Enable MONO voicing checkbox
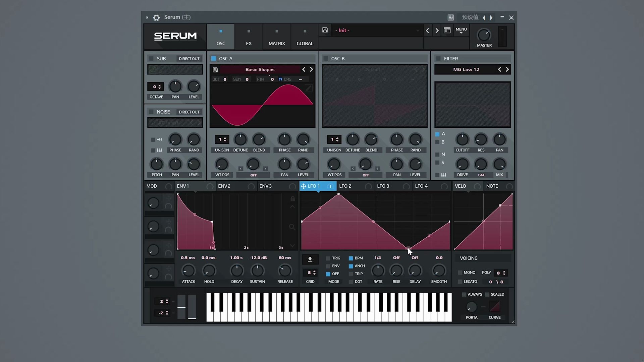This screenshot has height=362, width=644. [460, 273]
